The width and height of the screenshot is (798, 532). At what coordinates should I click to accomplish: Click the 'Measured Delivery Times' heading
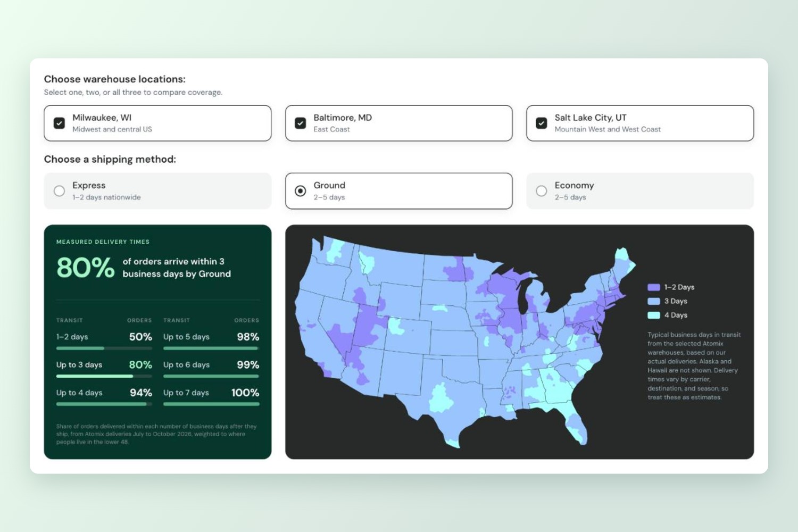pos(103,242)
